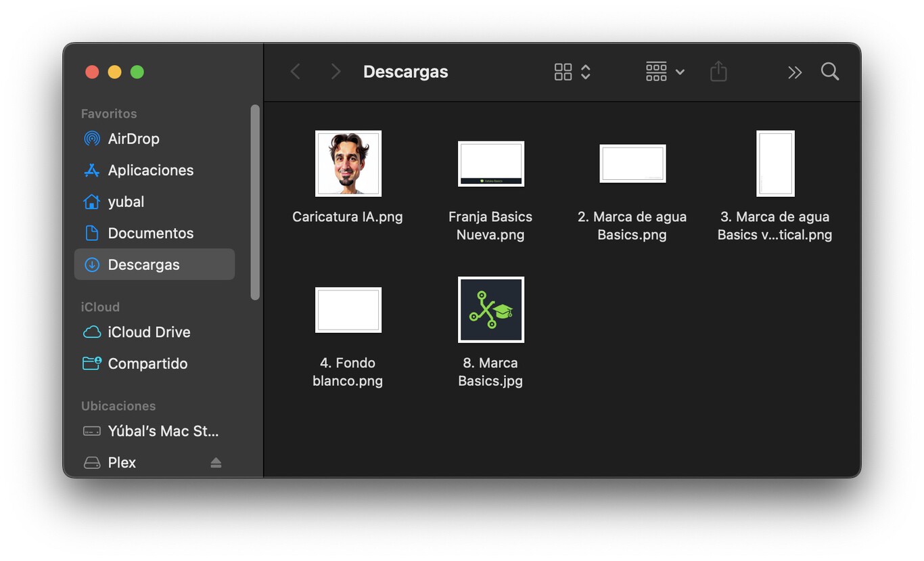Click the Descargas window title

pyautogui.click(x=406, y=72)
